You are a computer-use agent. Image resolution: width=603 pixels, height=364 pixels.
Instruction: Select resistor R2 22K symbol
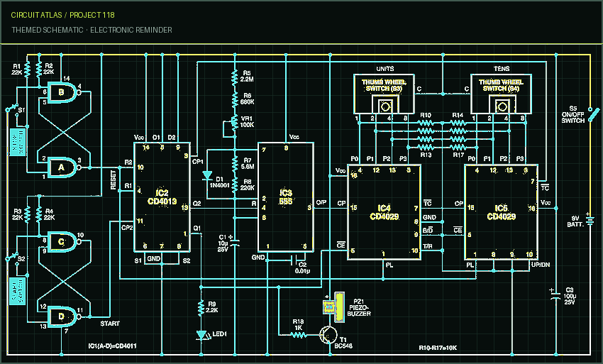pos(39,70)
